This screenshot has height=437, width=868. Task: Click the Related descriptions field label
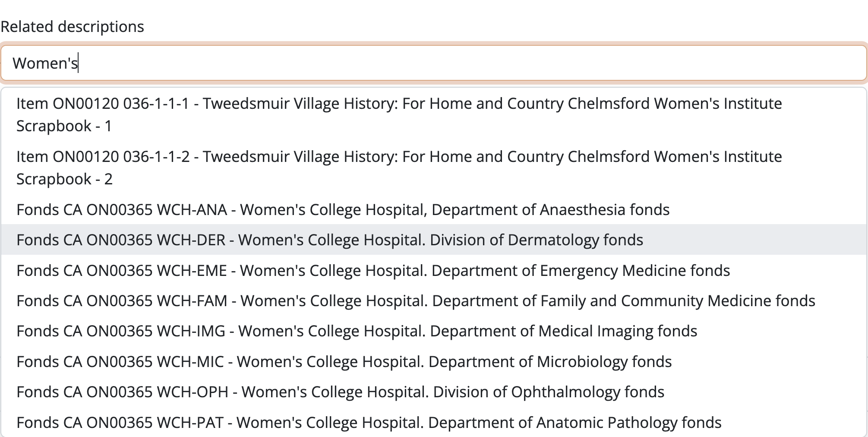(x=73, y=26)
